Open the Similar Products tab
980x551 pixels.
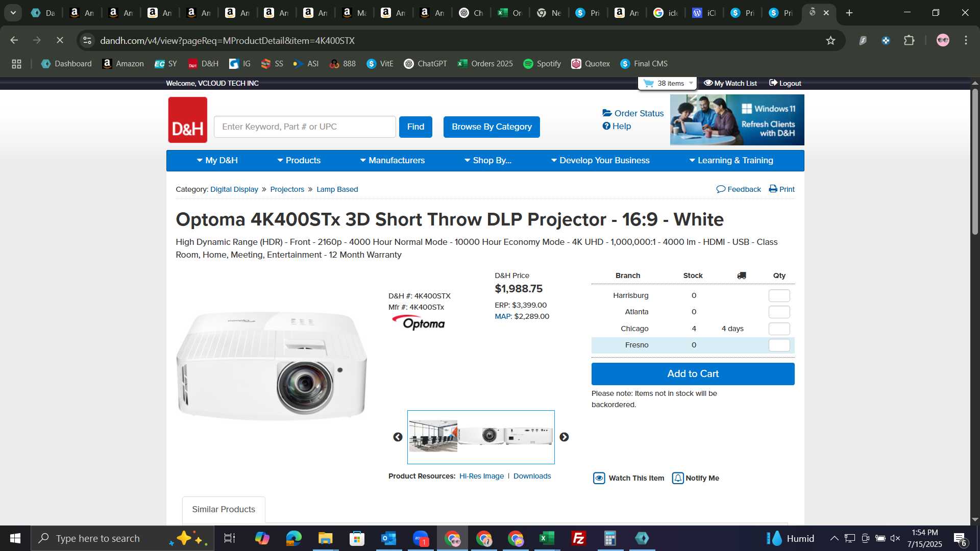224,509
